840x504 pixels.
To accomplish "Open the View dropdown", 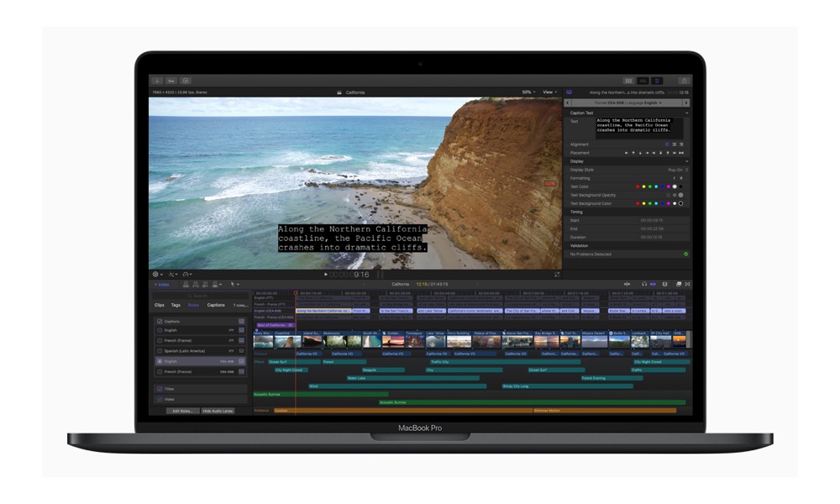I will 549,92.
